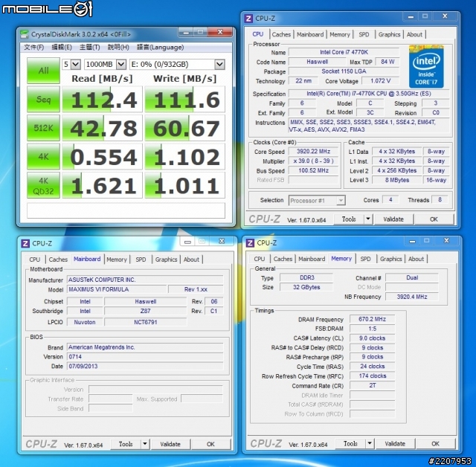Screen dimensions: 476x467
Task: Select the 'ASUSTeK COMPUTER INC.' manufacturer value
Action: 145,280
